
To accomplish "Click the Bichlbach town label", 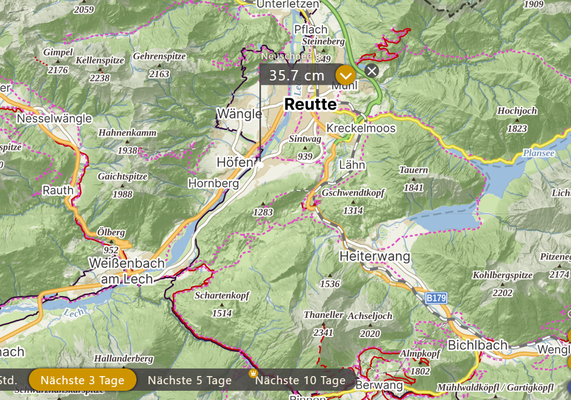I will pos(477,345).
